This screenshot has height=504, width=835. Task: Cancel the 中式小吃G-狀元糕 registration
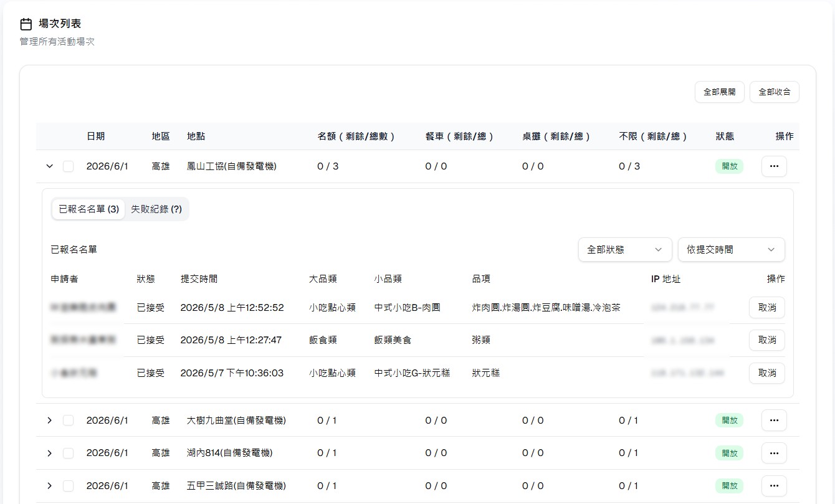767,373
